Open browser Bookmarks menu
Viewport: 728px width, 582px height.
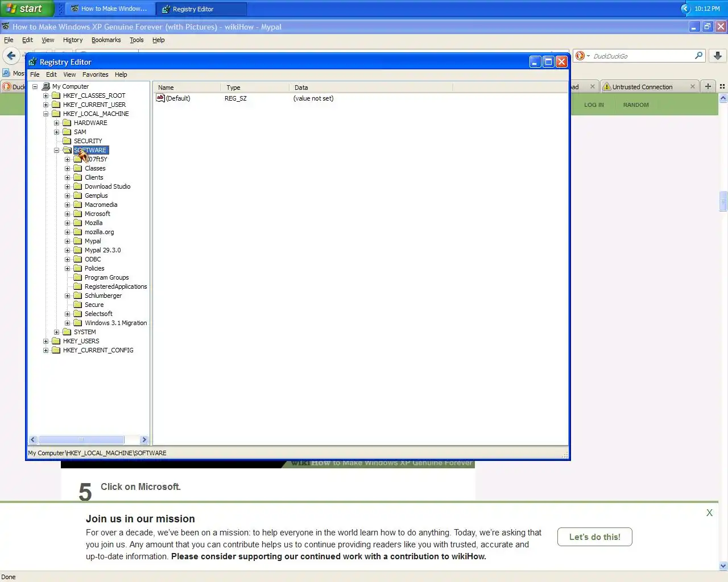click(x=106, y=40)
